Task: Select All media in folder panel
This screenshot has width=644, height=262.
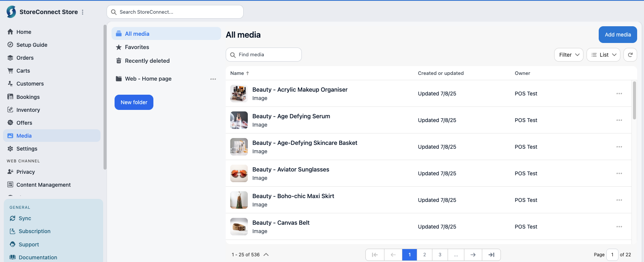Action: 166,33
